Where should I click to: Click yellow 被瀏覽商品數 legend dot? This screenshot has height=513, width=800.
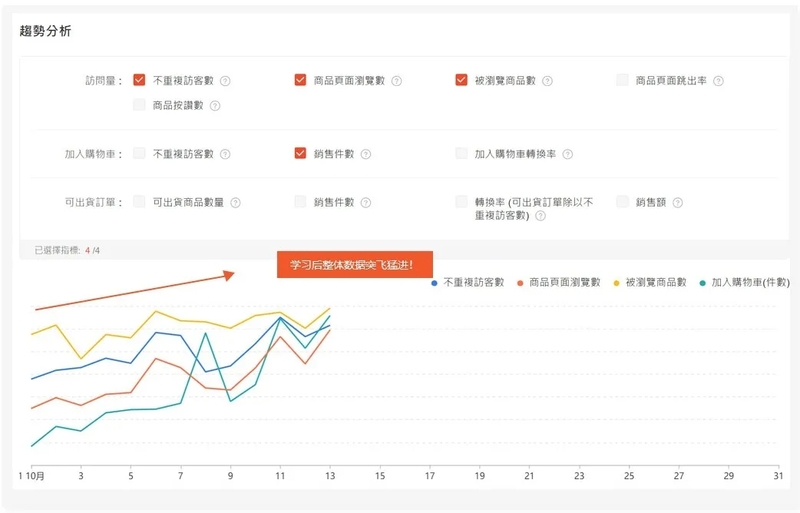click(616, 283)
